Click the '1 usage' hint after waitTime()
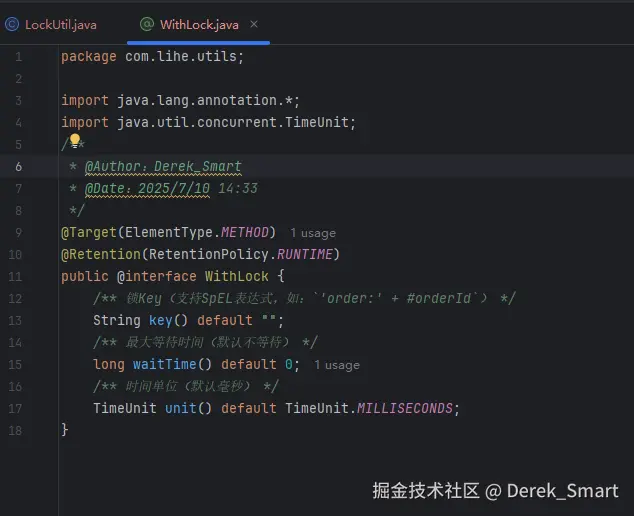Viewport: 634px width, 516px height. point(337,365)
